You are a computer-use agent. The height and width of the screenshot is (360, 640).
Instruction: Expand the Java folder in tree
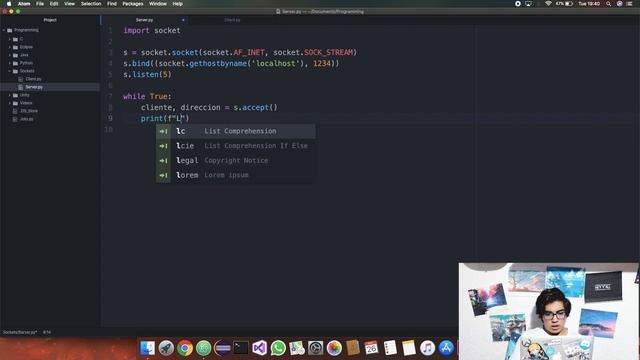coord(10,55)
